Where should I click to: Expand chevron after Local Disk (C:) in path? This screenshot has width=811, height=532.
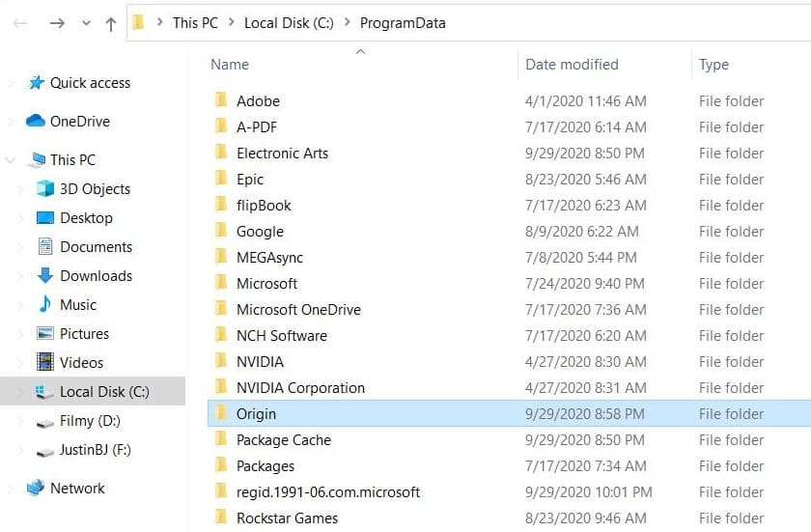click(x=348, y=22)
